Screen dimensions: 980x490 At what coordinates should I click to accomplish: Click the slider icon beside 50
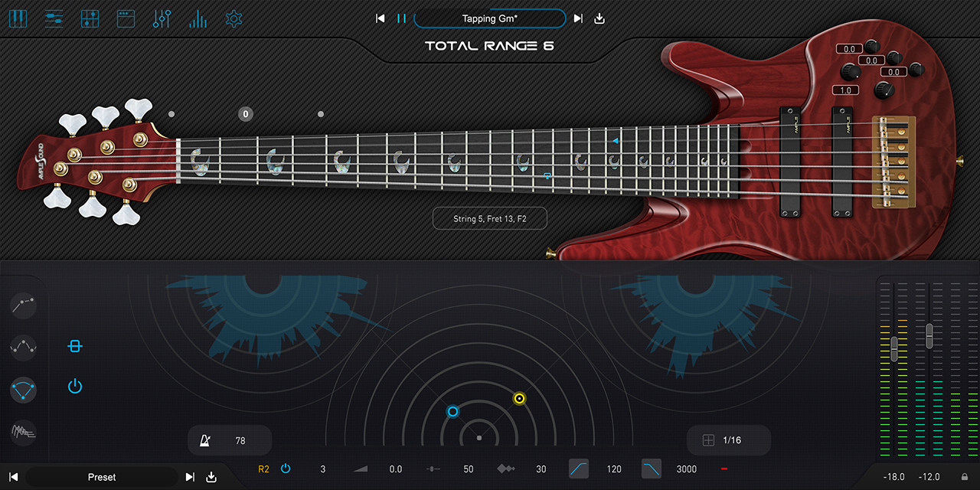(433, 469)
